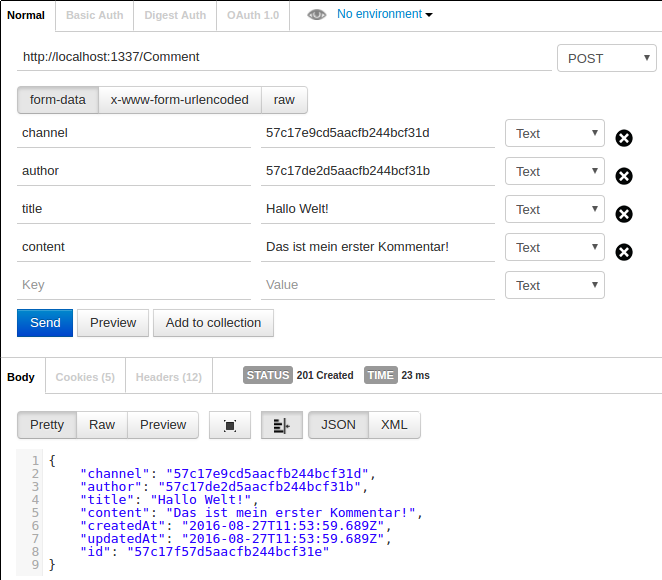The width and height of the screenshot is (662, 580).
Task: Switch body type to x-www-form-urlencoded
Action: tap(180, 100)
